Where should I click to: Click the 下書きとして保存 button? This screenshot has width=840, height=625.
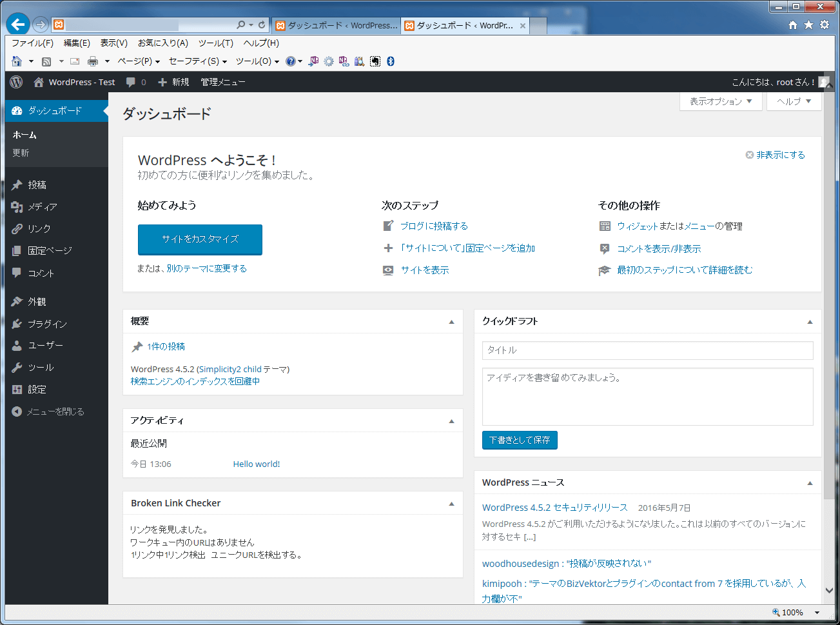coord(520,440)
